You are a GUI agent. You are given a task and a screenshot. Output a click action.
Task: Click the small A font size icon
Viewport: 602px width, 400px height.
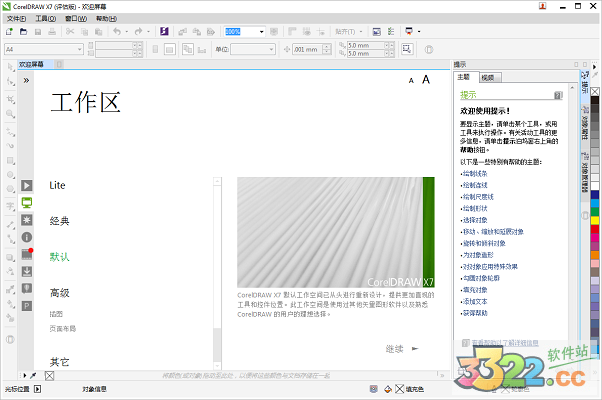point(409,81)
